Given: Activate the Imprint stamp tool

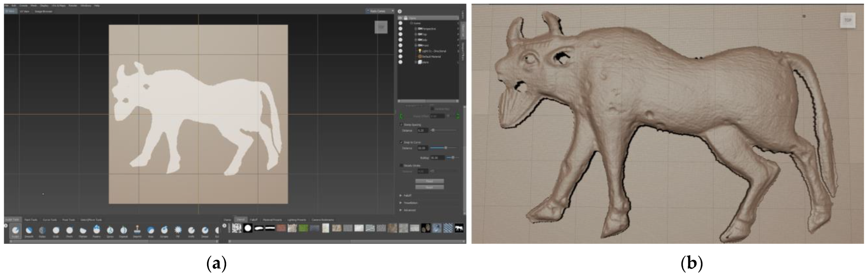Looking at the screenshot, I should point(137,231).
